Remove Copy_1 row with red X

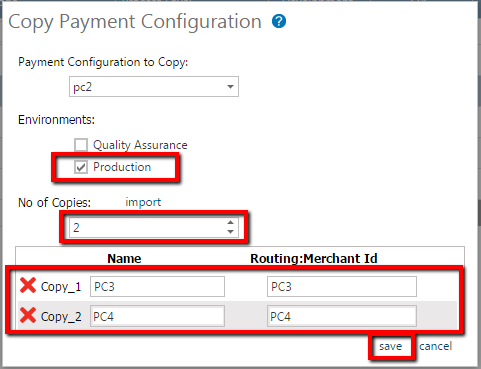pos(28,286)
